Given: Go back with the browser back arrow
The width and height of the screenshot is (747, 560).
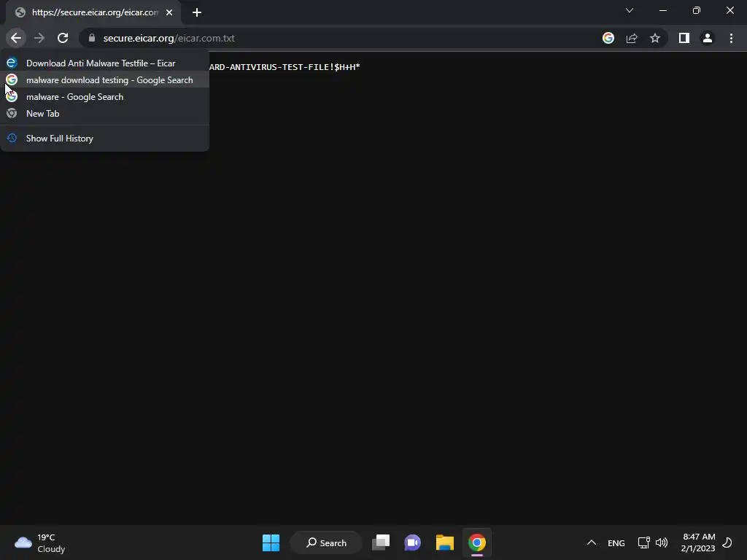Looking at the screenshot, I should [16, 38].
